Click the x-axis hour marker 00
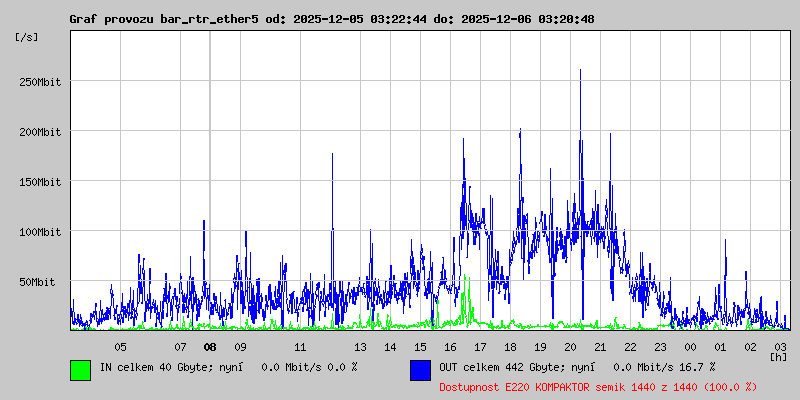800x400 pixels. point(690,347)
